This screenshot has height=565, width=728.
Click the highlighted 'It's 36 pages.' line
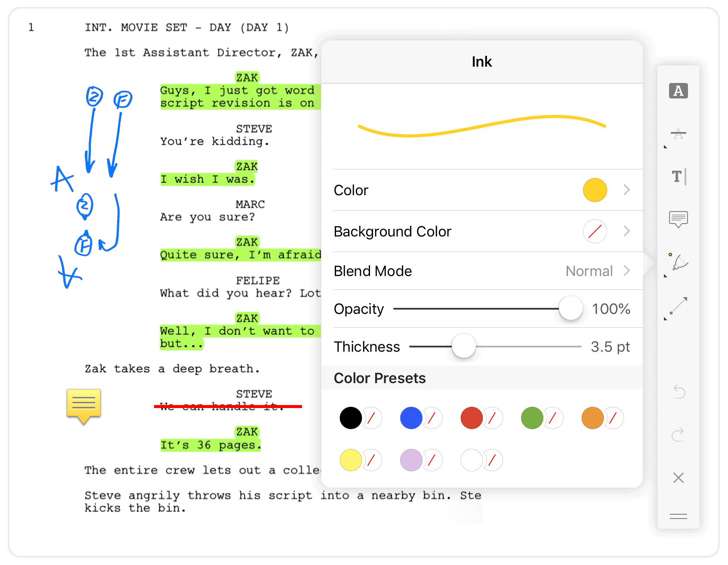pos(211,445)
